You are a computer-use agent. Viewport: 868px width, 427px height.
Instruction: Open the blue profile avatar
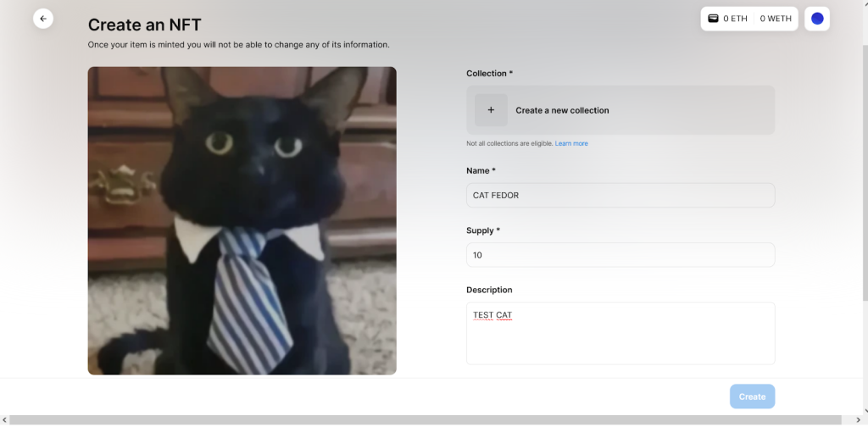817,19
